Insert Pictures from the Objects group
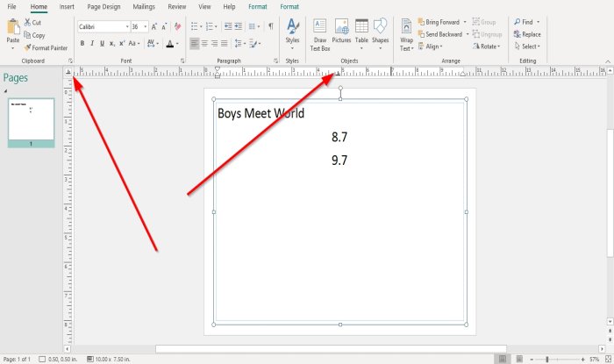The image size is (614, 364). click(x=341, y=32)
